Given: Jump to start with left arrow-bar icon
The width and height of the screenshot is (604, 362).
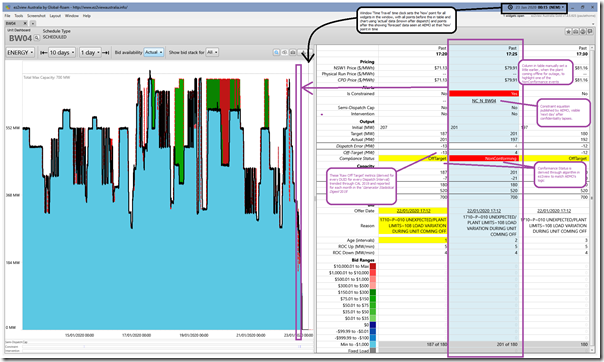Looking at the screenshot, I should [x=43, y=52].
